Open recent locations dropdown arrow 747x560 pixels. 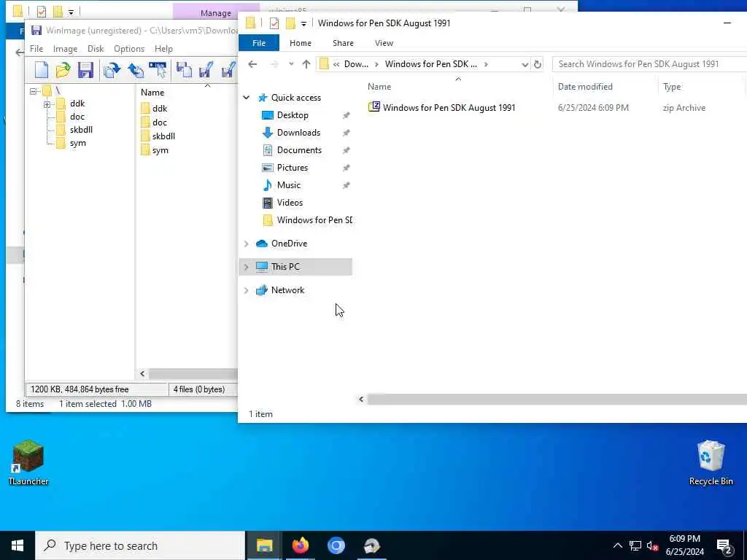click(x=291, y=64)
